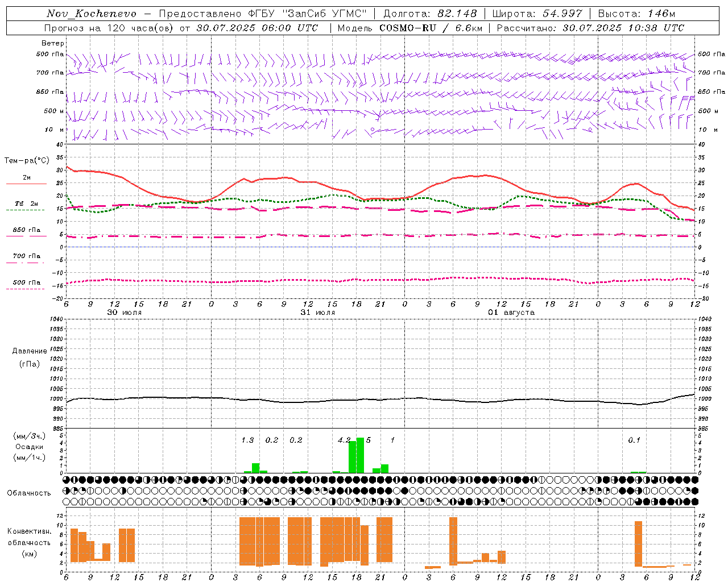Click the latitude value 54.997
Image resolution: width=728 pixels, height=582 pixels.
pyautogui.click(x=562, y=14)
